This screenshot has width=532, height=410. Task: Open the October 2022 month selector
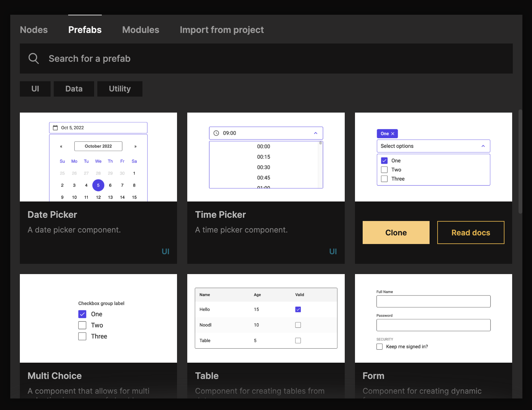(x=98, y=146)
